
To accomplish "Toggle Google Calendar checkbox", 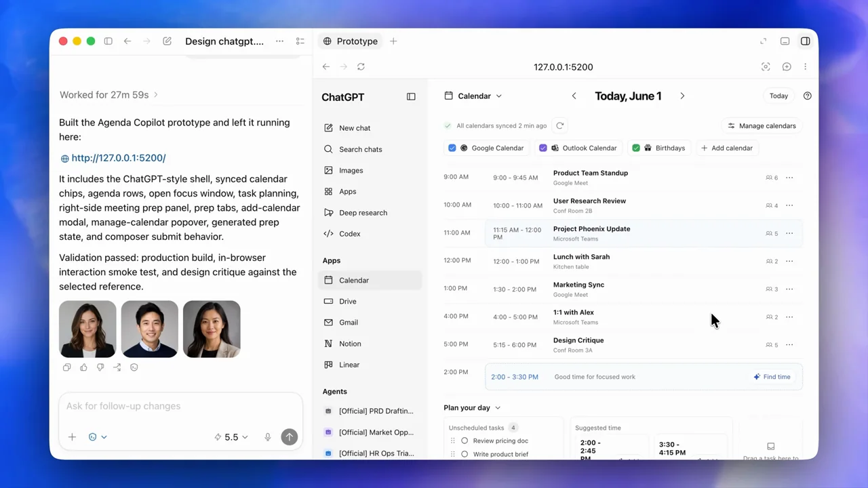I will click(x=452, y=148).
